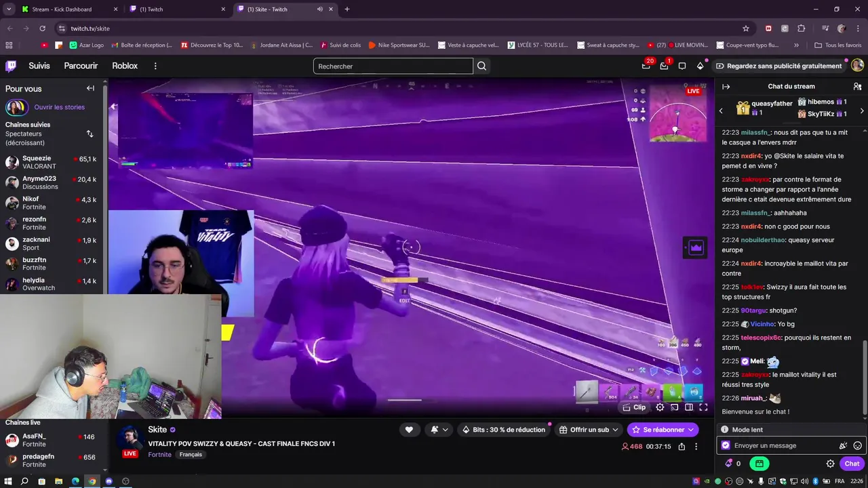Open Chrome tab search dropdown
The height and width of the screenshot is (488, 868).
9,9
